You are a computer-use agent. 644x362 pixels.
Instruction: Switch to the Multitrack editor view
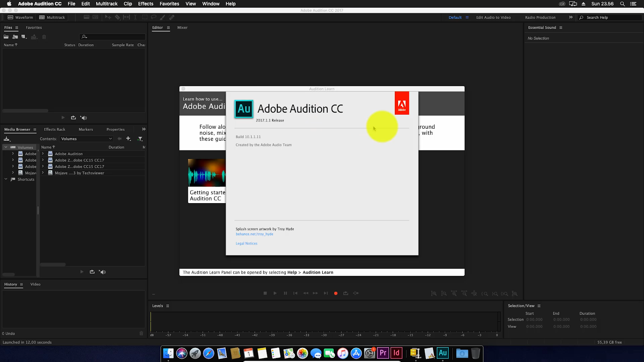52,17
